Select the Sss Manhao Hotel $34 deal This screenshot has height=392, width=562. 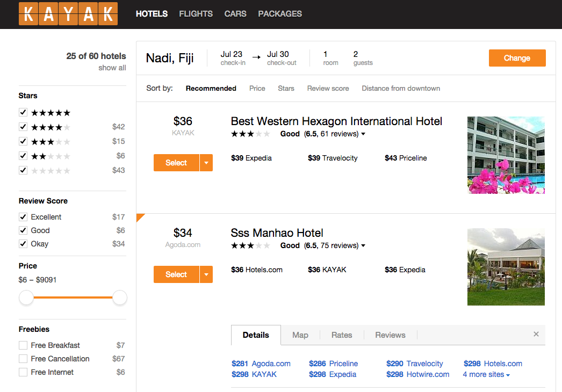pyautogui.click(x=176, y=274)
